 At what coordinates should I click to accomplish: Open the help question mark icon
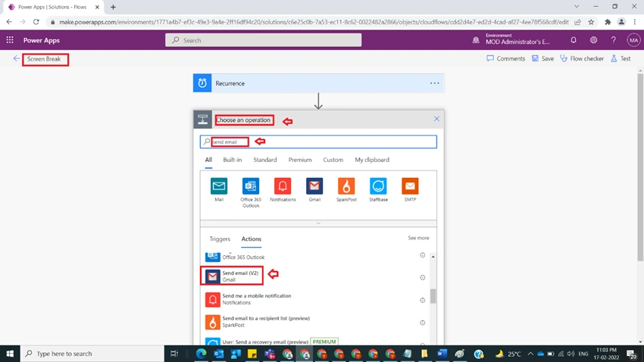tap(613, 40)
